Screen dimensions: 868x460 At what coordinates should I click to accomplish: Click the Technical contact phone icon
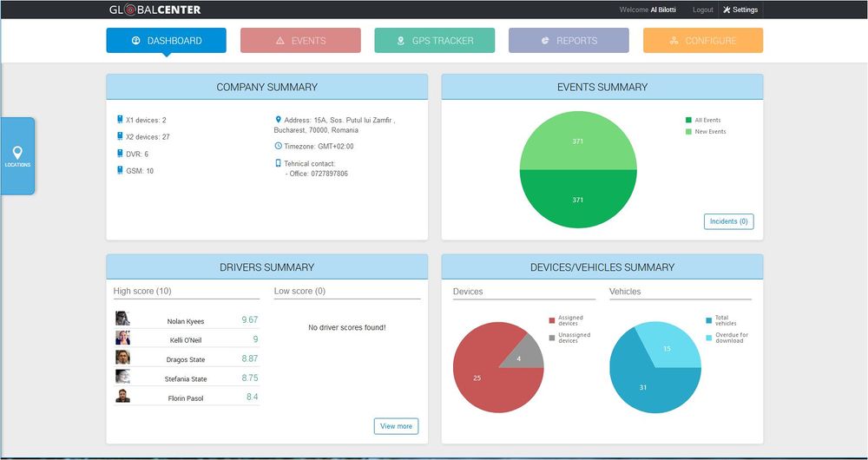pyautogui.click(x=278, y=163)
